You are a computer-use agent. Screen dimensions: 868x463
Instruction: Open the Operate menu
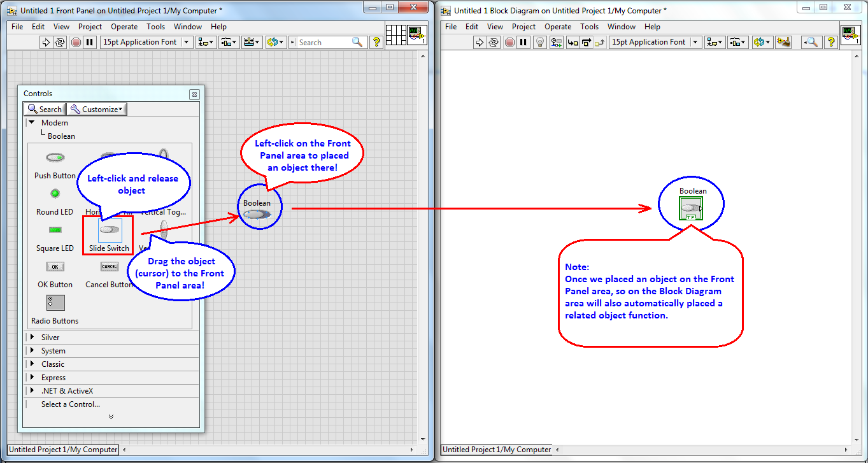pyautogui.click(x=124, y=27)
